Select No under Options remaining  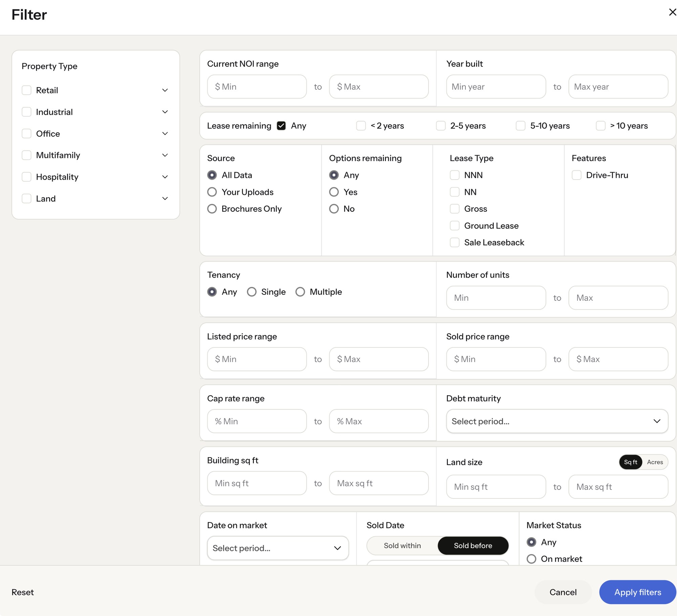coord(334,209)
